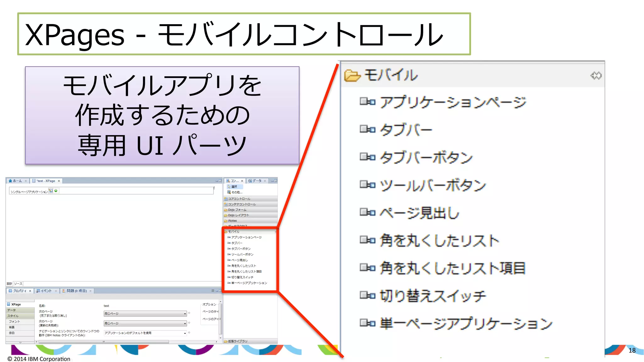Open the 次のページ (更新の失敗時) dropdown

[x=145, y=323]
